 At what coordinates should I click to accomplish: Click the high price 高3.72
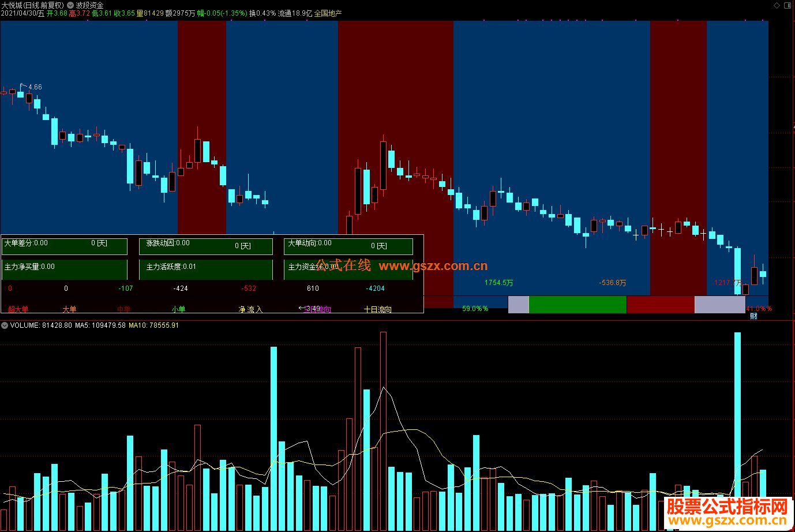tap(80, 13)
